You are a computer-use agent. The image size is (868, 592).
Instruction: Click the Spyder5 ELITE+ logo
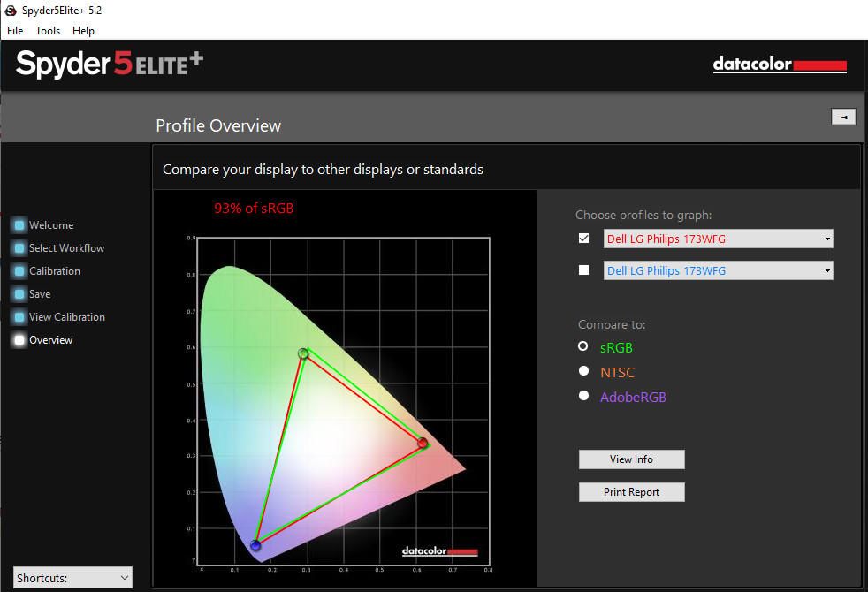pyautogui.click(x=110, y=65)
